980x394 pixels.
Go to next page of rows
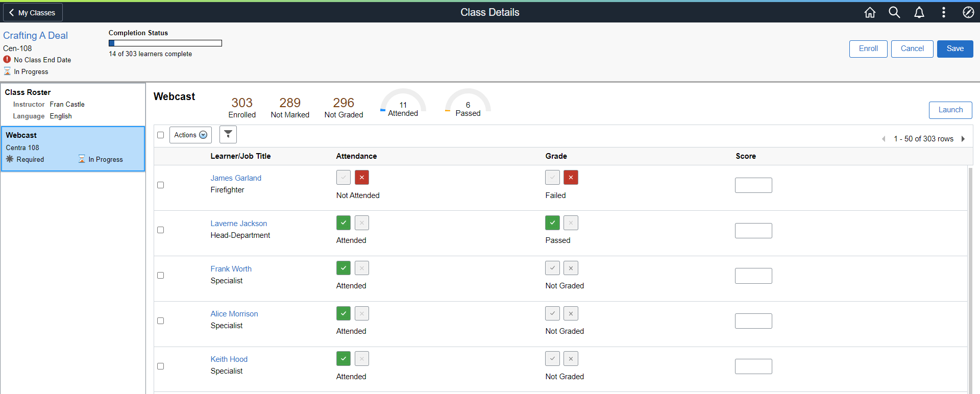pyautogui.click(x=963, y=139)
